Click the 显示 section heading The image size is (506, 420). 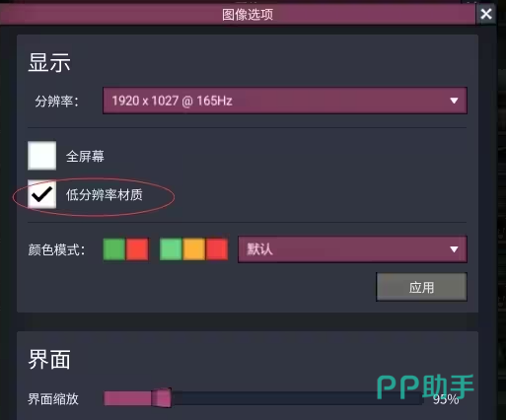[49, 62]
